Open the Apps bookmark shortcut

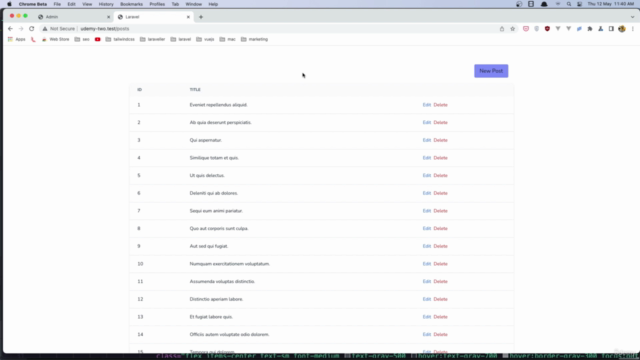[x=17, y=39]
